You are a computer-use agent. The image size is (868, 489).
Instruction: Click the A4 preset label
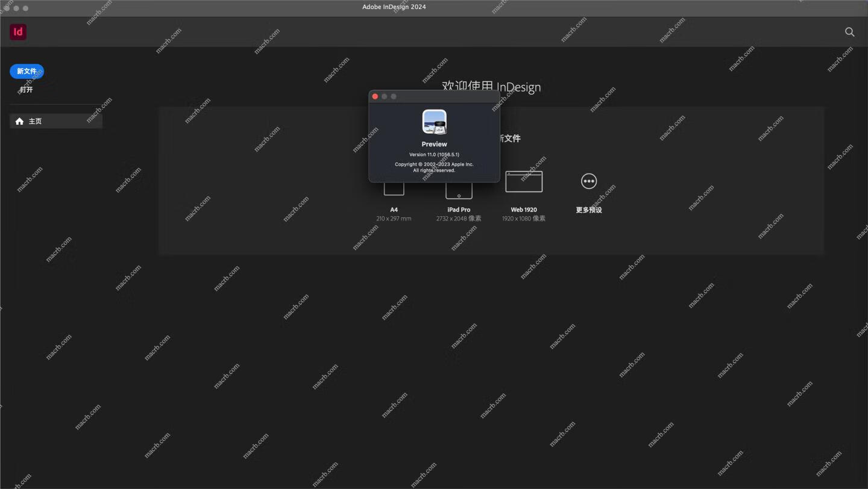pyautogui.click(x=394, y=210)
